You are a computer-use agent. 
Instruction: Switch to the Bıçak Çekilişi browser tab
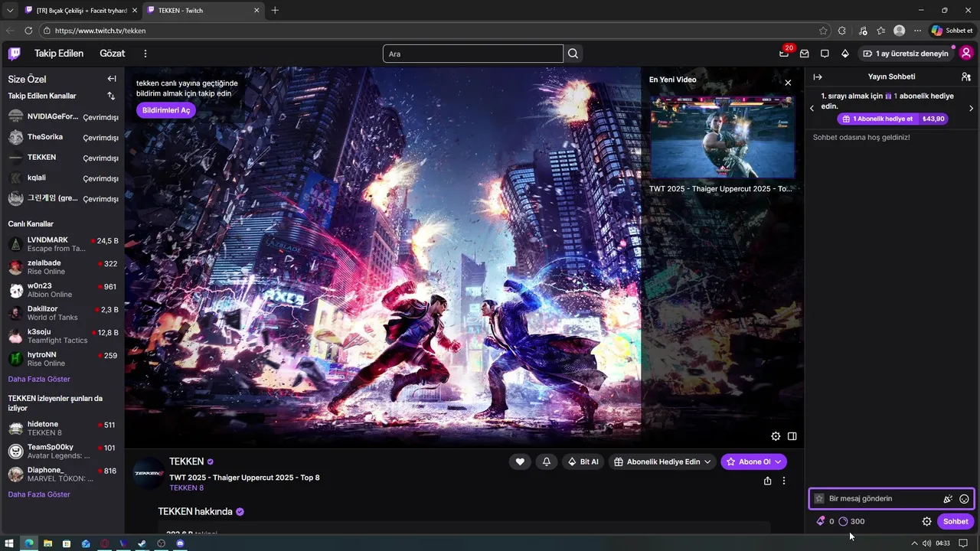[80, 10]
